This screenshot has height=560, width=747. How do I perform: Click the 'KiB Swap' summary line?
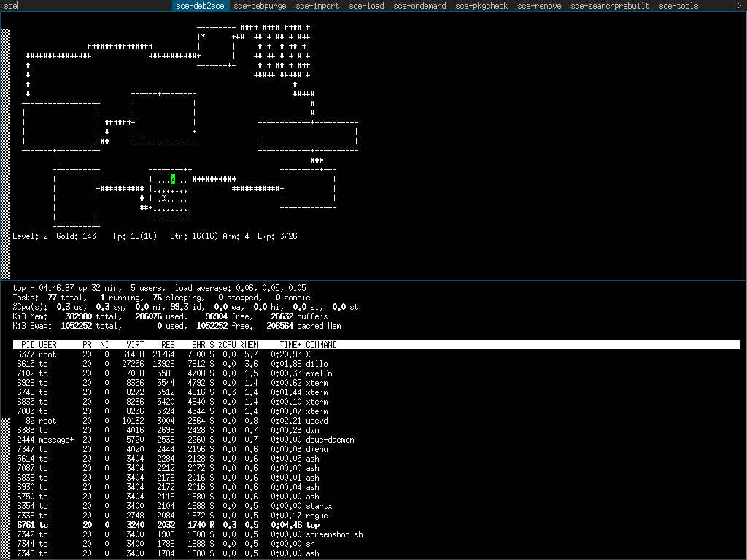[x=177, y=326]
